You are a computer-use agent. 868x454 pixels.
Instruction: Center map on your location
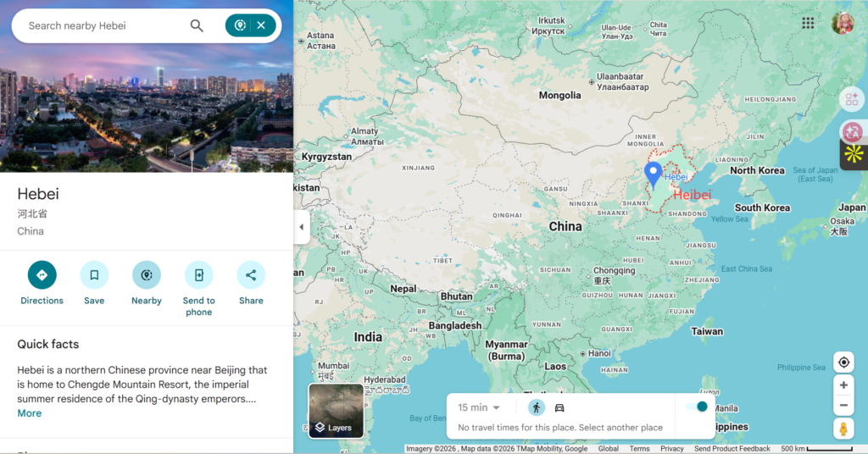(843, 363)
